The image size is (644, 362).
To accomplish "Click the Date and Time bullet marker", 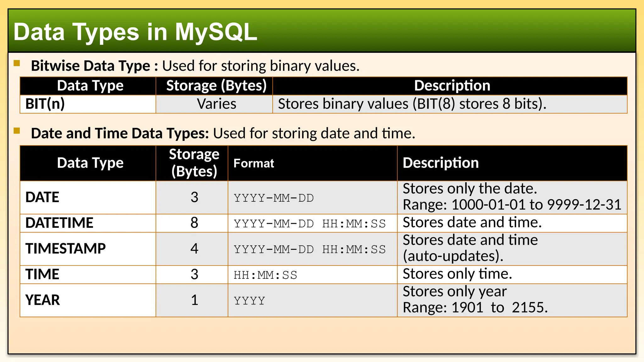I will 17,131.
